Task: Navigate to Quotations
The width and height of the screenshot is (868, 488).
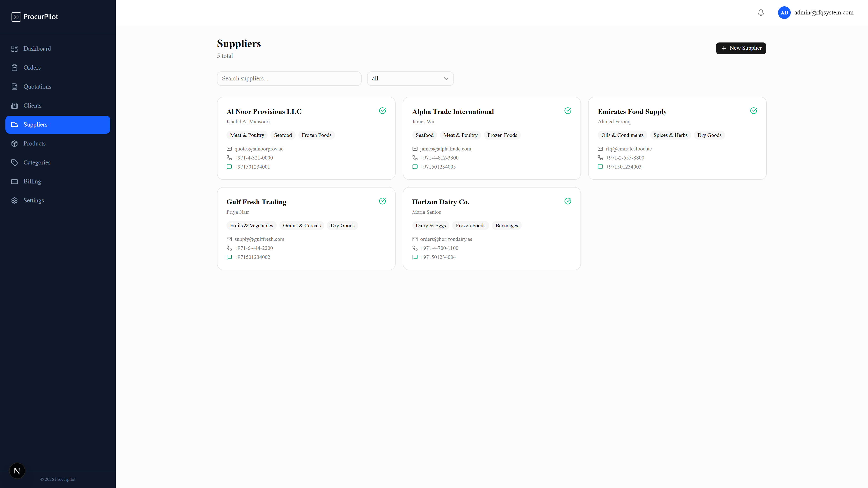Action: tap(58, 87)
